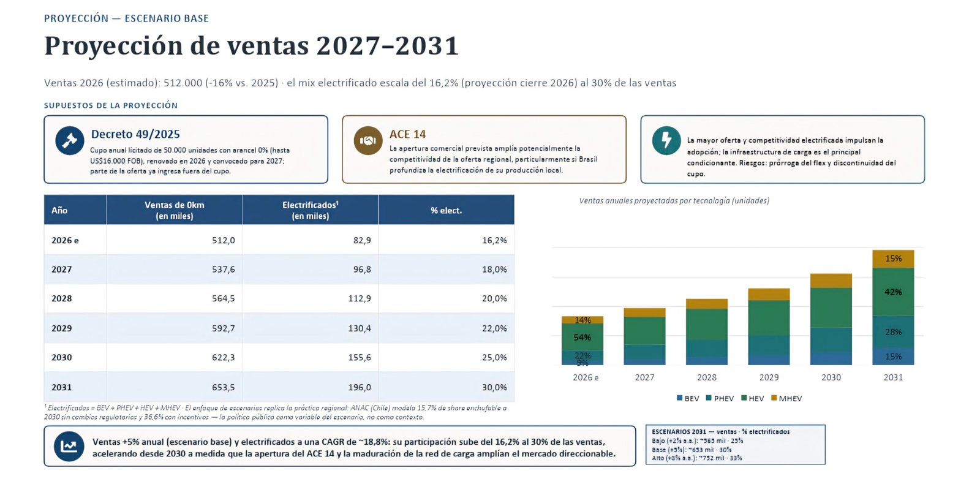
Task: Click the BEV legend color square
Action: [679, 398]
